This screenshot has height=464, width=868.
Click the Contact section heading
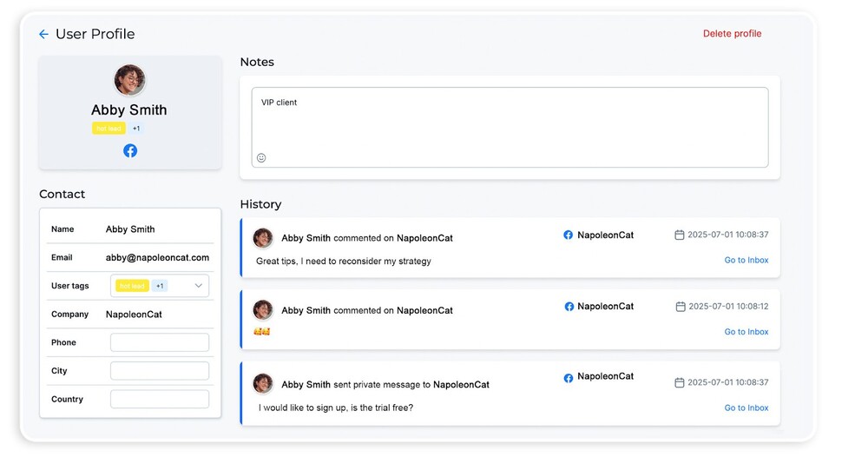(62, 195)
